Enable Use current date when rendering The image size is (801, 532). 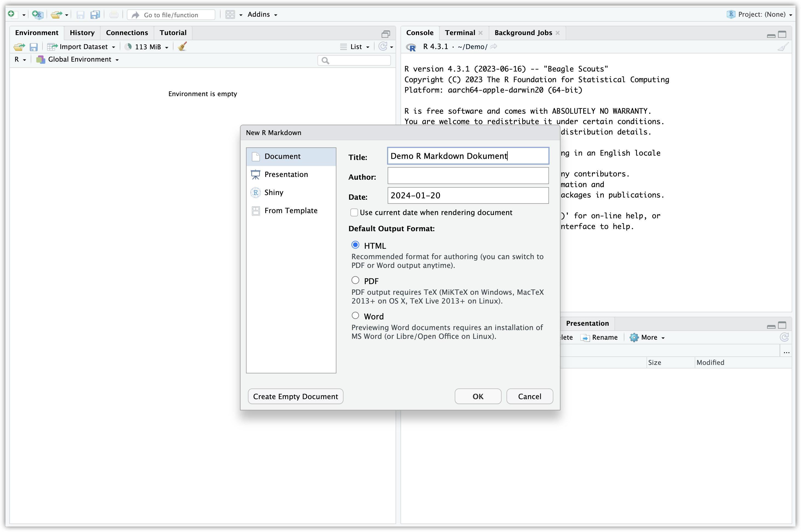click(354, 212)
